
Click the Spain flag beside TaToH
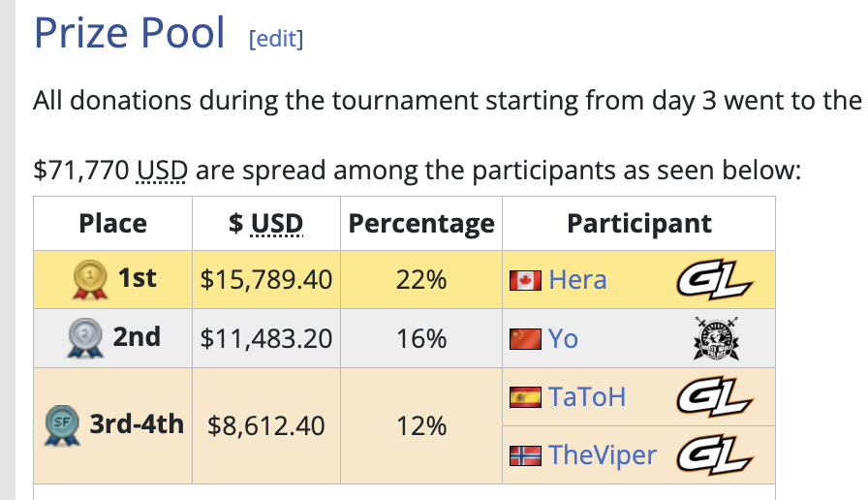point(525,397)
